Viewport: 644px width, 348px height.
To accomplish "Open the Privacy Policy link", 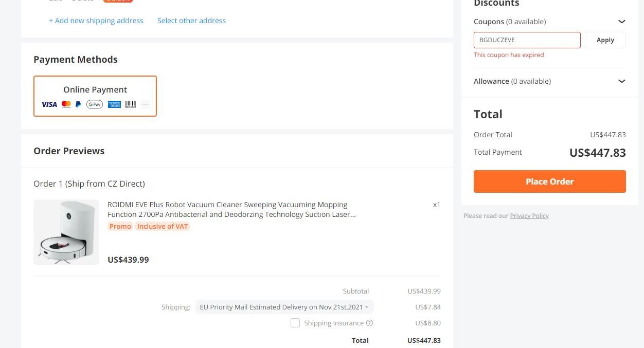I will click(x=529, y=216).
